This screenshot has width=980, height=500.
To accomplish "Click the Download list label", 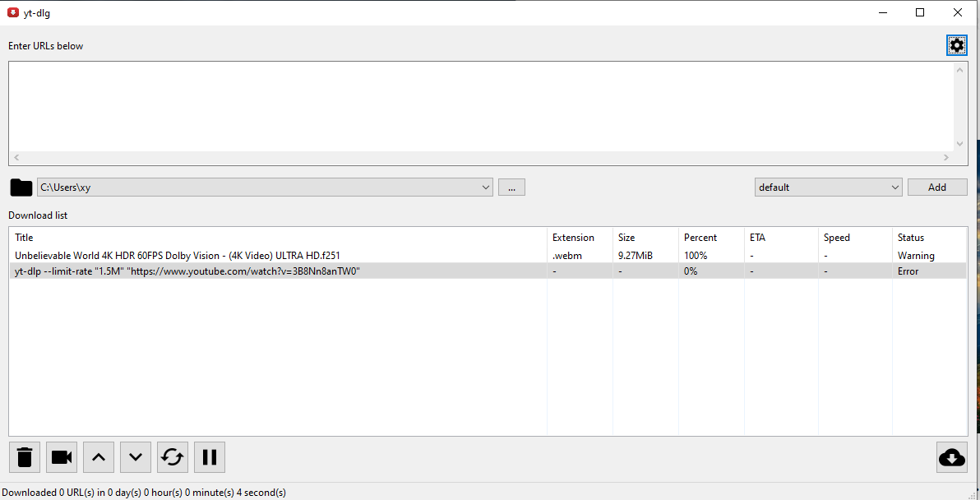I will coord(38,215).
